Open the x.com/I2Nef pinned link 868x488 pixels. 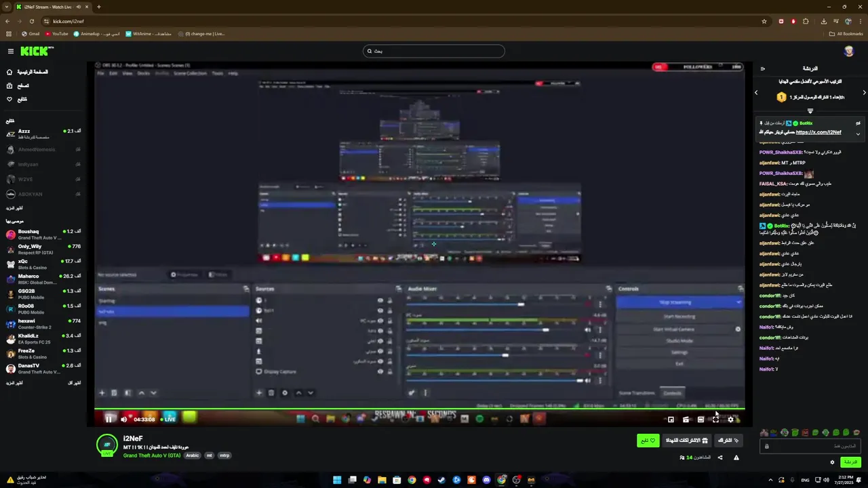818,132
